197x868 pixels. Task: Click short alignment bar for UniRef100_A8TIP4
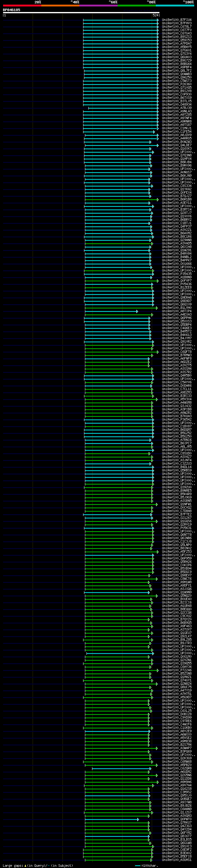[111, 311]
